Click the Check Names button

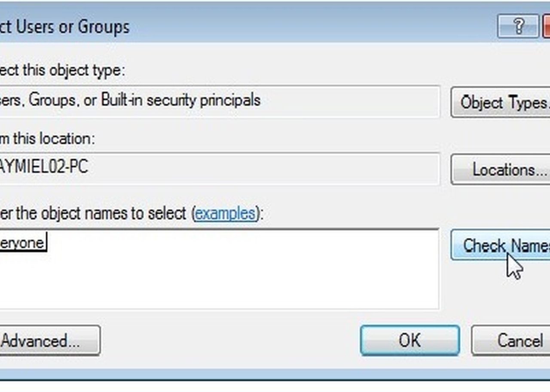pyautogui.click(x=501, y=245)
